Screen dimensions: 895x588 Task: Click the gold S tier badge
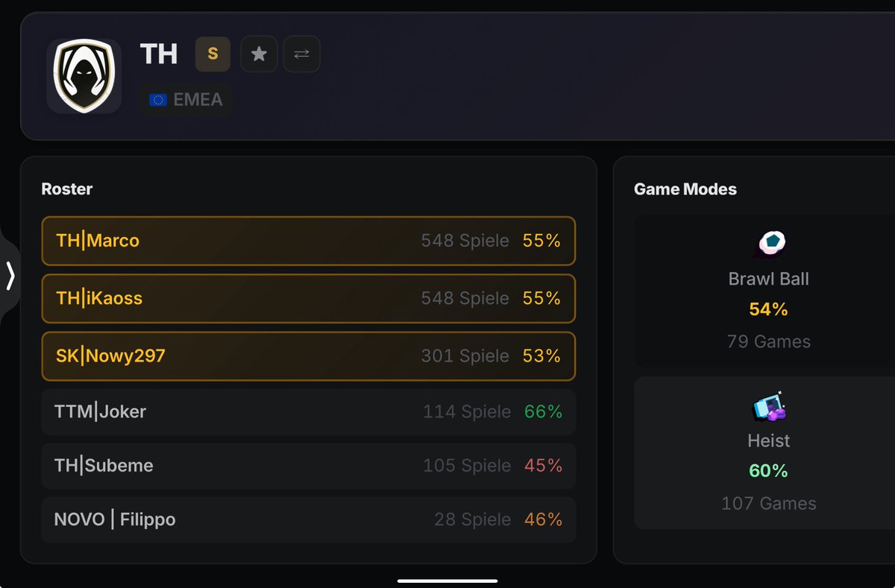213,54
